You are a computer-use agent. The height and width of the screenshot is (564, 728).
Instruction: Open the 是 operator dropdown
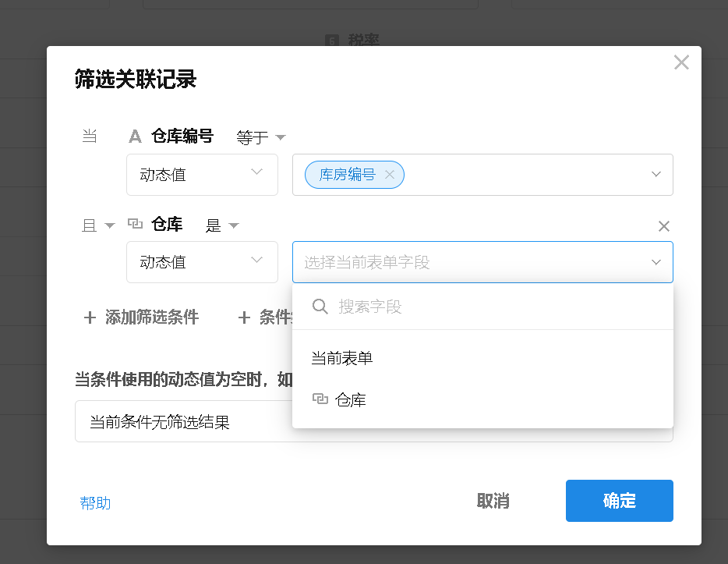pyautogui.click(x=221, y=226)
